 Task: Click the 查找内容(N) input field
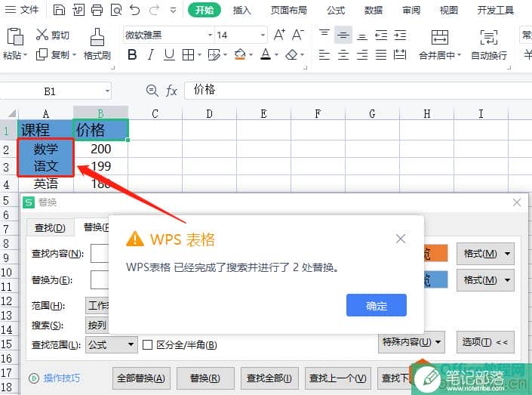tap(100, 253)
